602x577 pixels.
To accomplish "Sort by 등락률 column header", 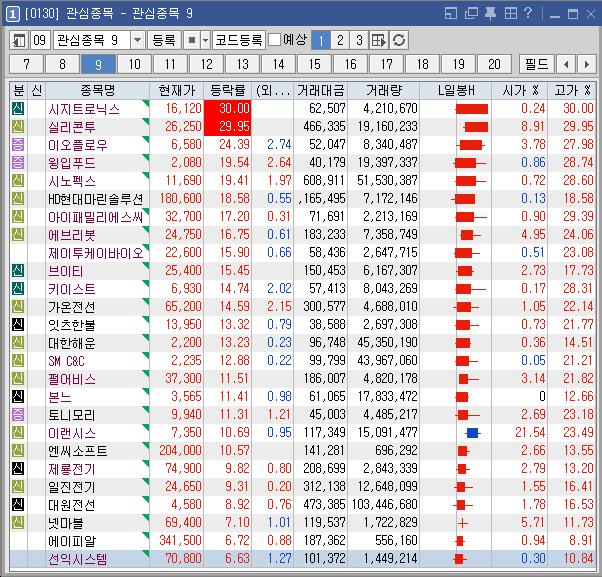I will pos(228,91).
